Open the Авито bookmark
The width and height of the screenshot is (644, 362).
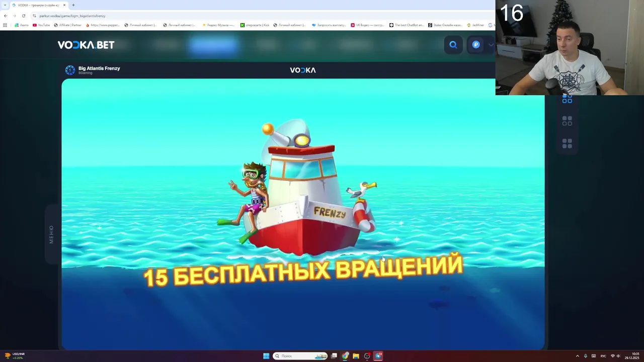coord(22,25)
